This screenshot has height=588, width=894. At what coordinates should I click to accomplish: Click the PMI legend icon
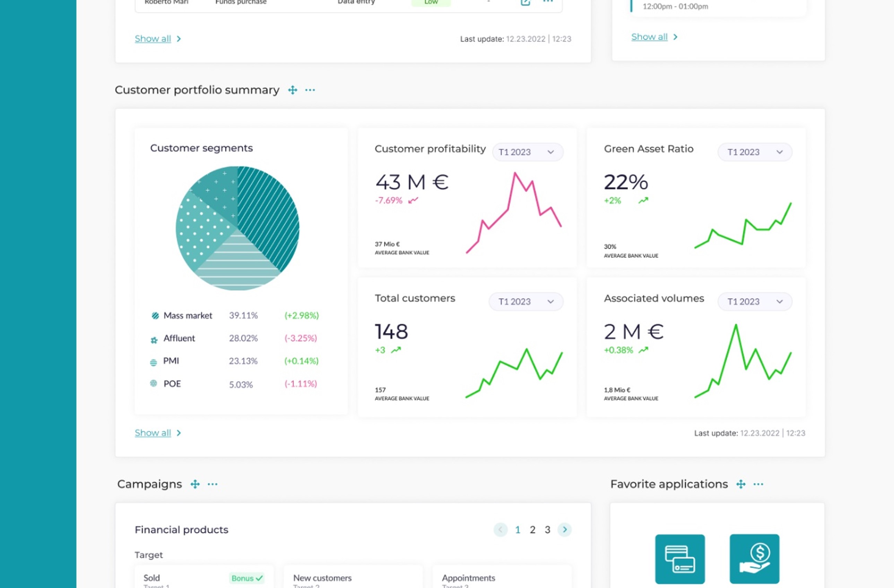point(153,362)
